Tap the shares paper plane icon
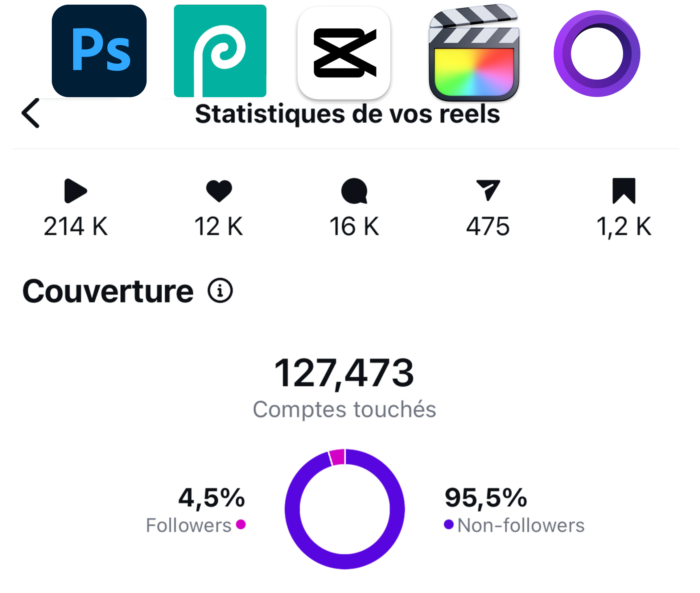The image size is (700, 593). click(x=488, y=190)
